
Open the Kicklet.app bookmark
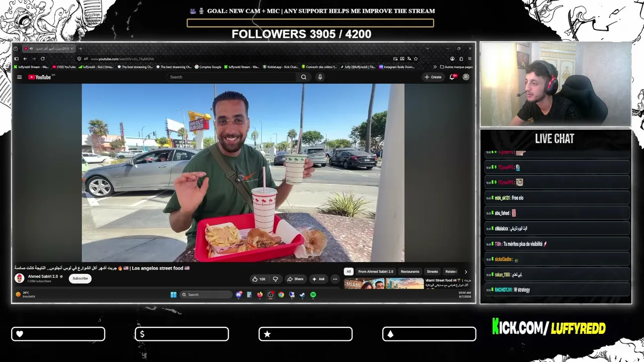point(281,67)
